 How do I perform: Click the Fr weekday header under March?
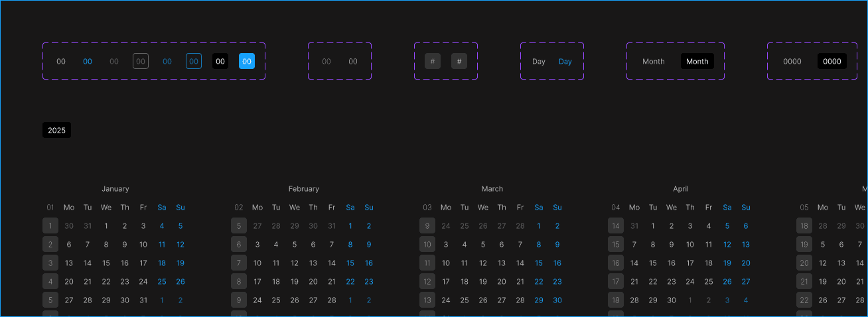(x=520, y=208)
